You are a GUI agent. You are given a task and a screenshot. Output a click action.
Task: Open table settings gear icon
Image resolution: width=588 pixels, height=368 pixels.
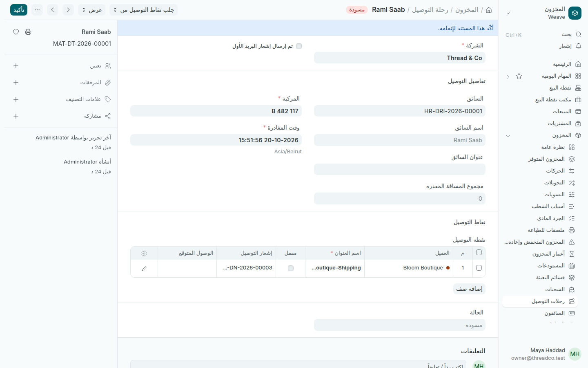[x=144, y=254]
